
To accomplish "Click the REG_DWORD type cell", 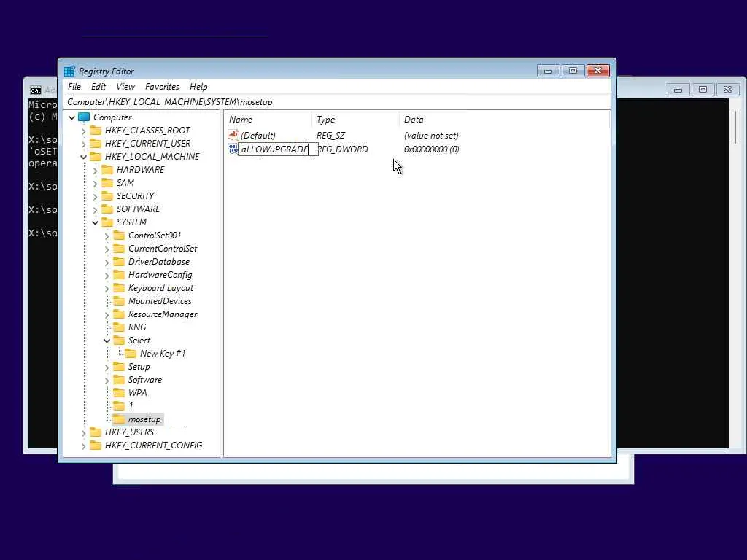I will (343, 149).
